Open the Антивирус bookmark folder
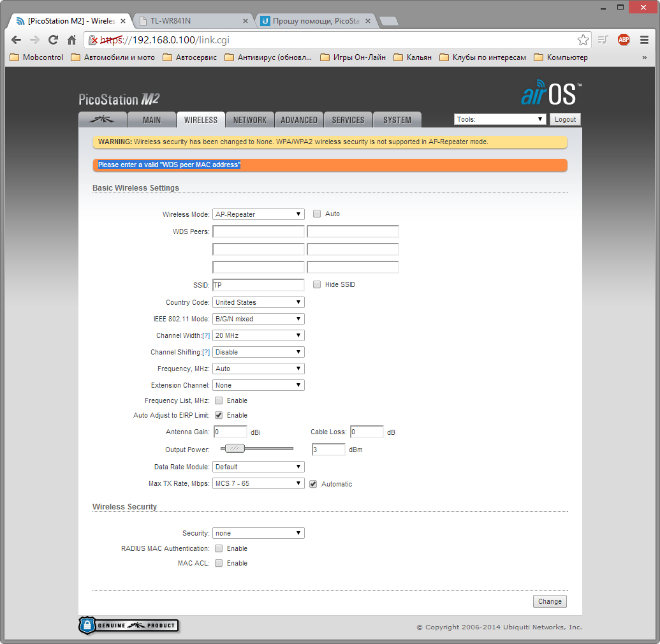The height and width of the screenshot is (644, 660). [x=268, y=57]
